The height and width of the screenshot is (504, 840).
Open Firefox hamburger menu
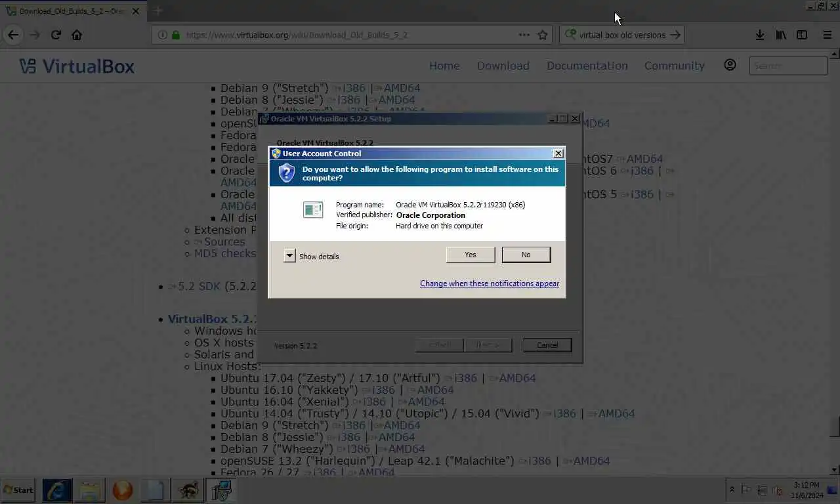[828, 35]
